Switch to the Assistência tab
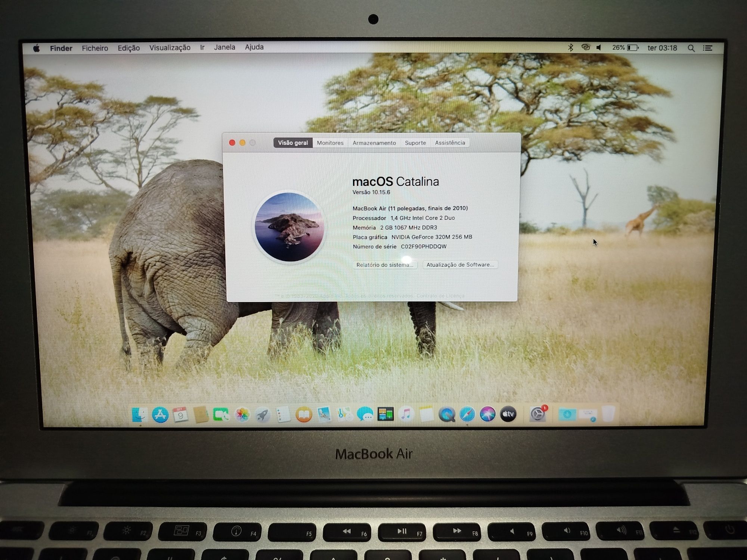Image resolution: width=747 pixels, height=560 pixels. pyautogui.click(x=450, y=143)
